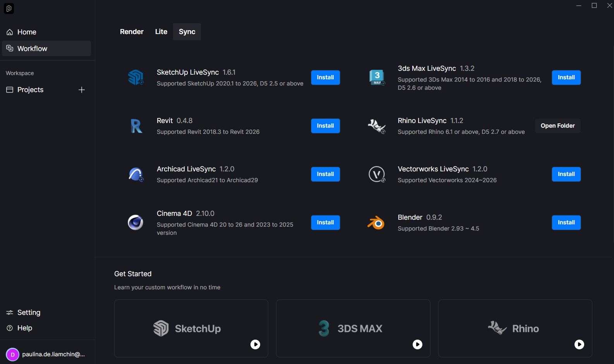Install the Blender plugin
Screen dimensions: 614x364
click(566, 222)
